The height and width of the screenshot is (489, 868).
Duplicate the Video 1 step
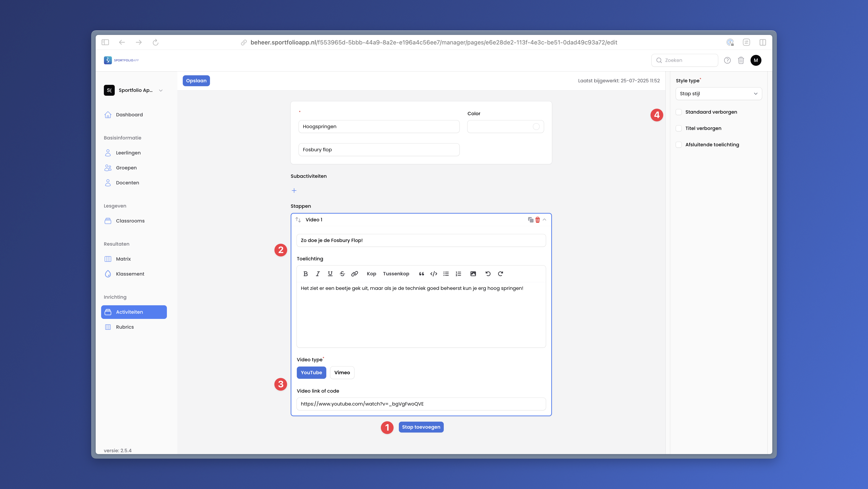pyautogui.click(x=530, y=220)
